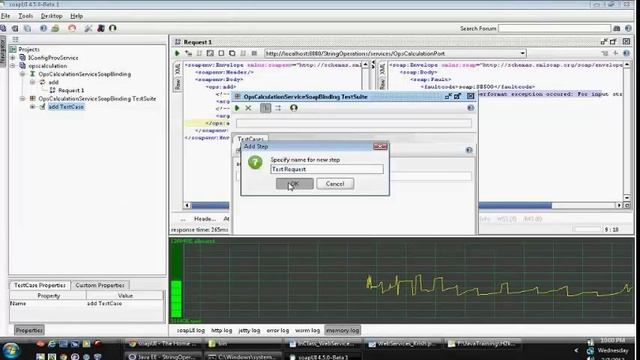
Task: Select the TestCases tab in TestSuite window
Action: click(x=250, y=139)
